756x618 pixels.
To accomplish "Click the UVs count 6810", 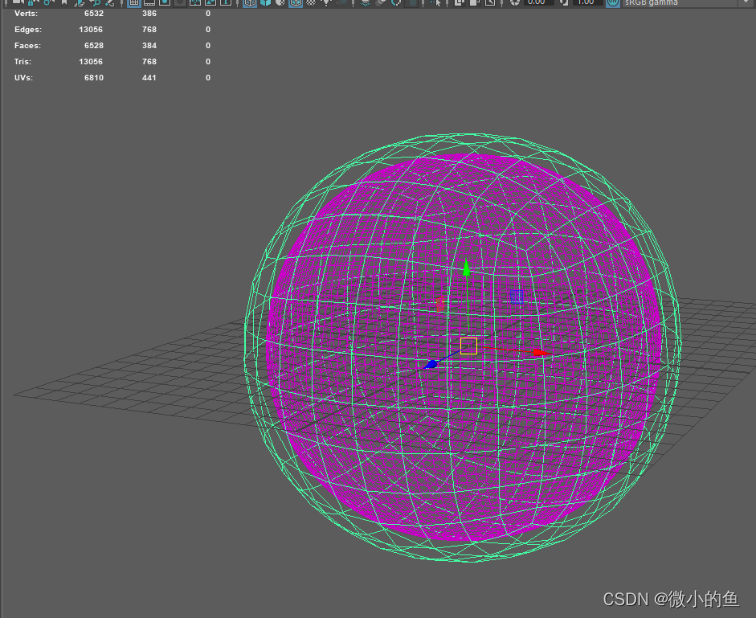I will 94,78.
